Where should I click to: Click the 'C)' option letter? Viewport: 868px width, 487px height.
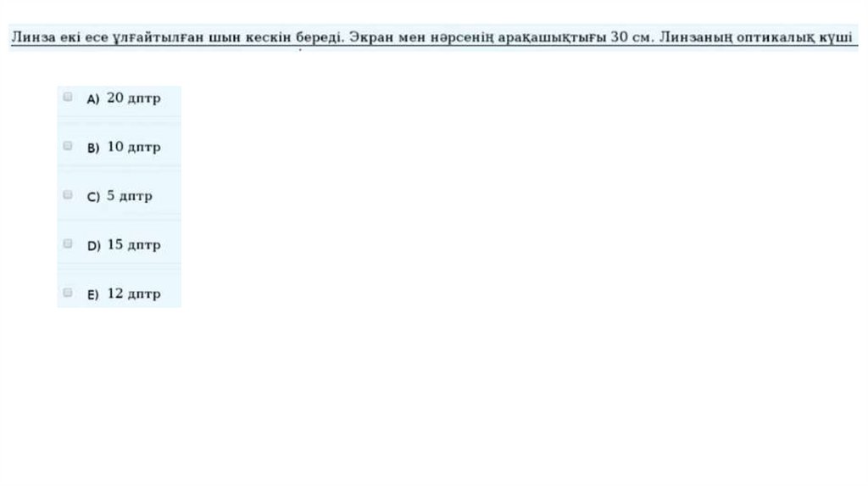click(93, 197)
